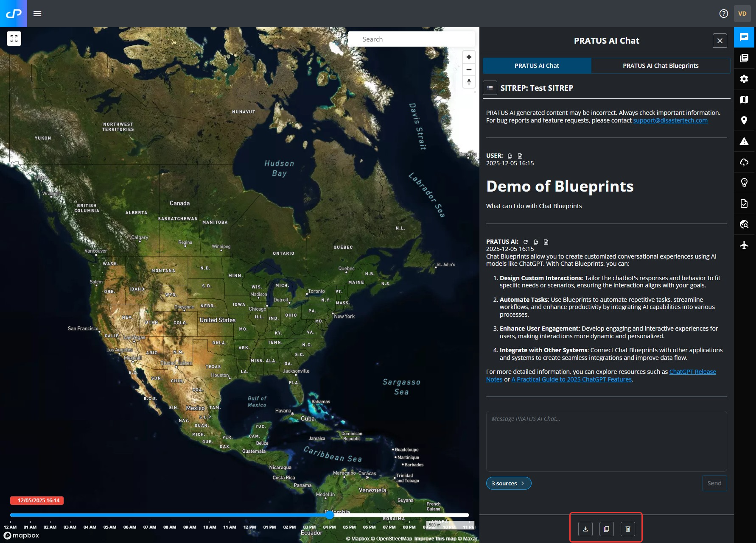Open the location pin sidebar panel
The image size is (756, 543).
pos(744,120)
